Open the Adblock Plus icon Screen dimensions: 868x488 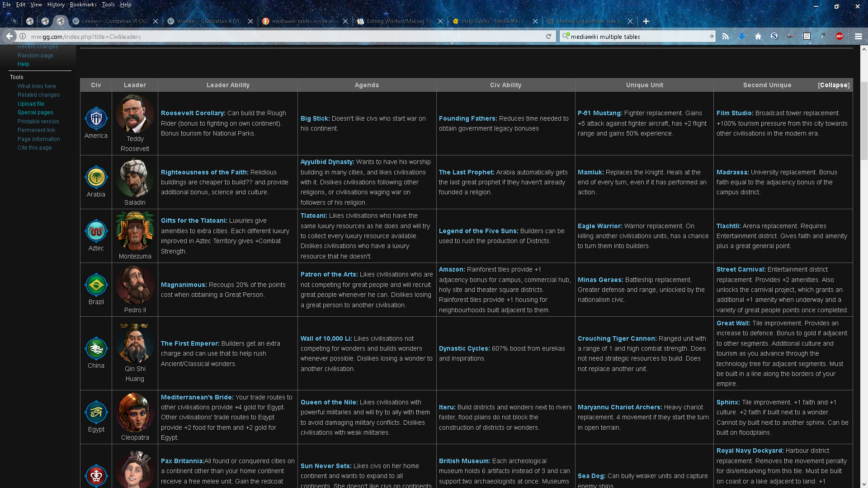pyautogui.click(x=840, y=37)
